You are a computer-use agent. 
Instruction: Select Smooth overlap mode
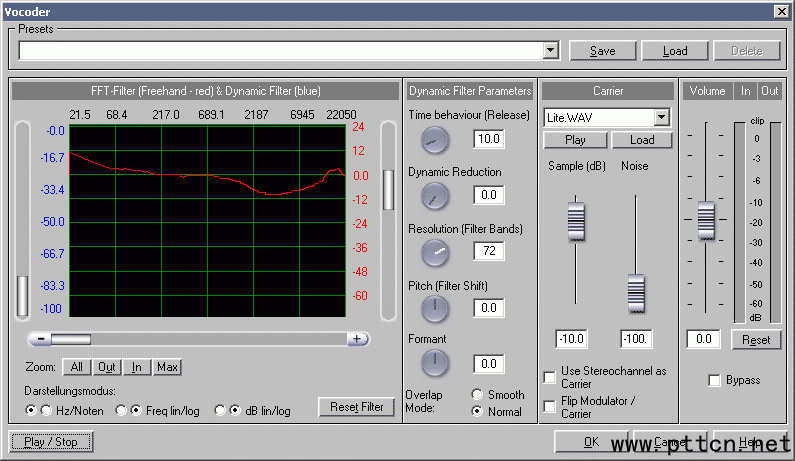click(x=477, y=395)
